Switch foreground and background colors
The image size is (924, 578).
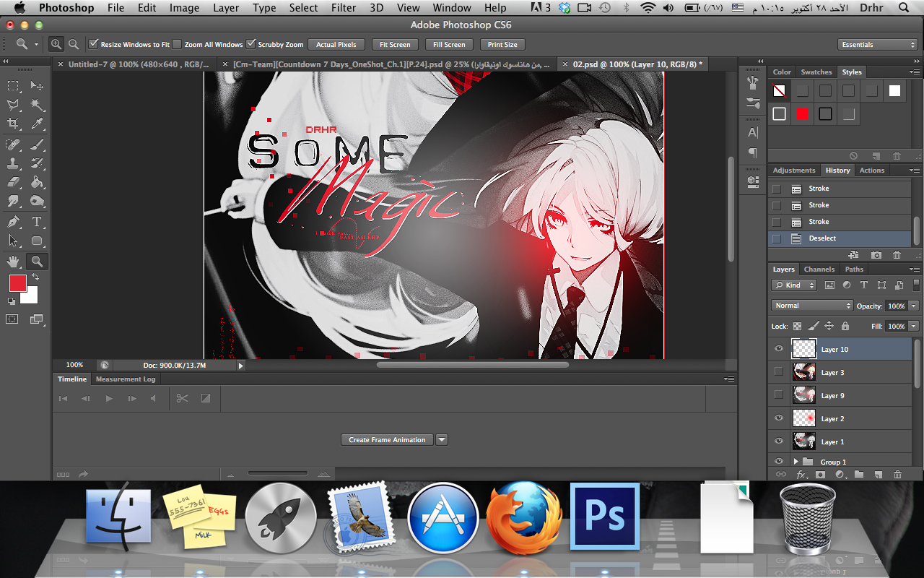pyautogui.click(x=35, y=277)
